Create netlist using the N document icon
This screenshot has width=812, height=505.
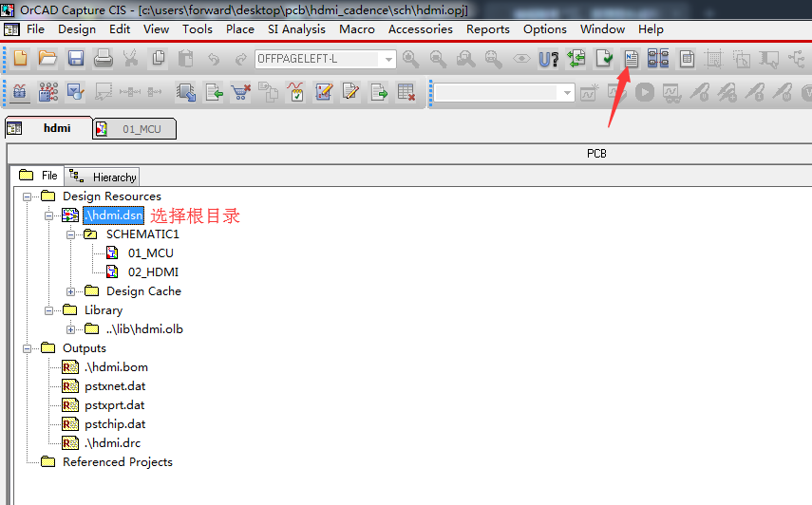[x=632, y=59]
